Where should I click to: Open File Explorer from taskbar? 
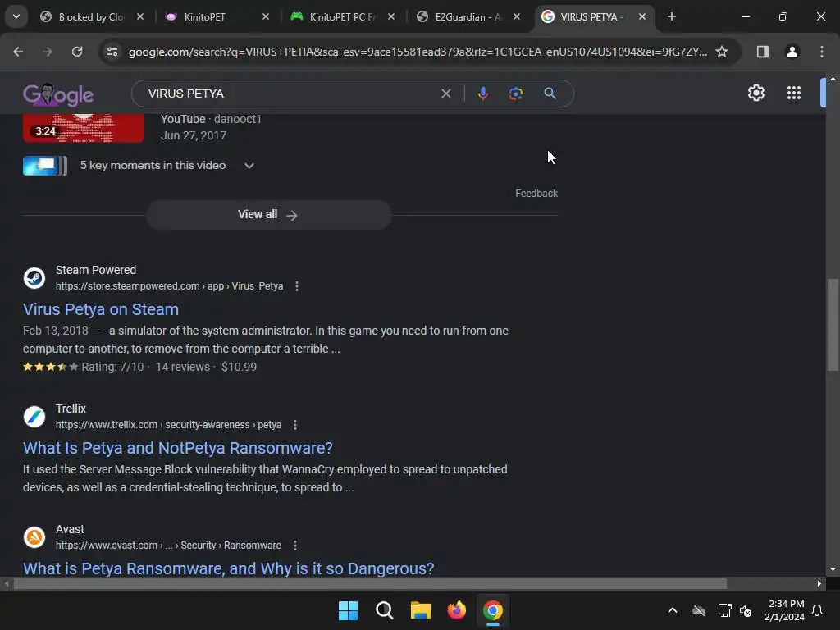421,610
